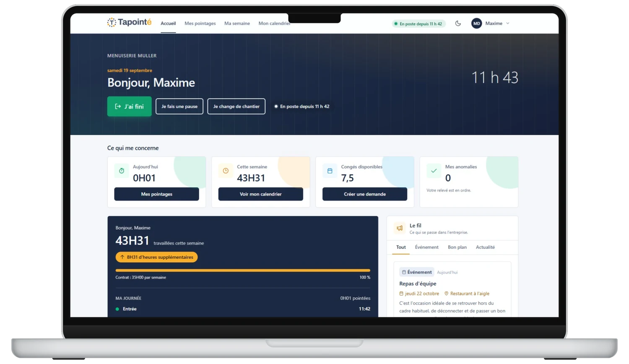Click the 0H01 pointées text
The image size is (629, 364).
pos(355,298)
